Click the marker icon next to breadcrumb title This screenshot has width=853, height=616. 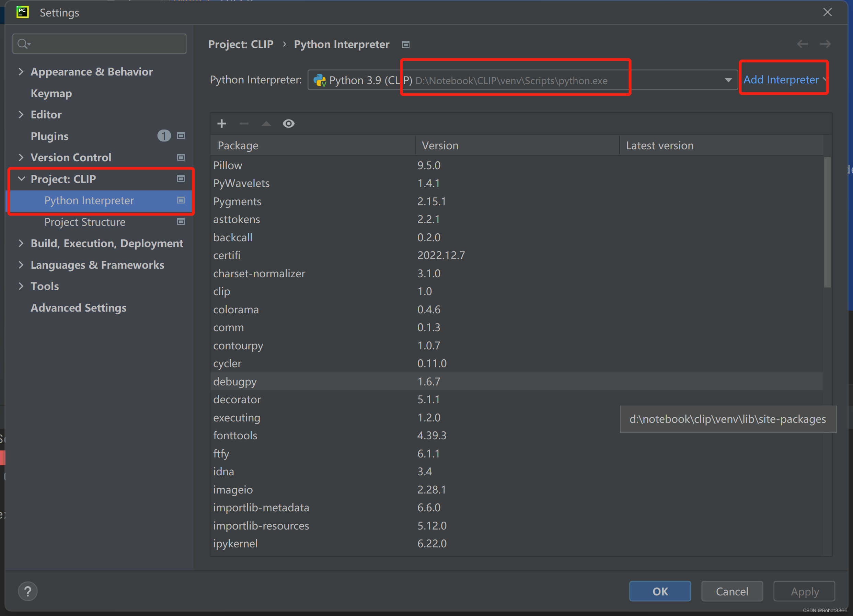point(405,45)
